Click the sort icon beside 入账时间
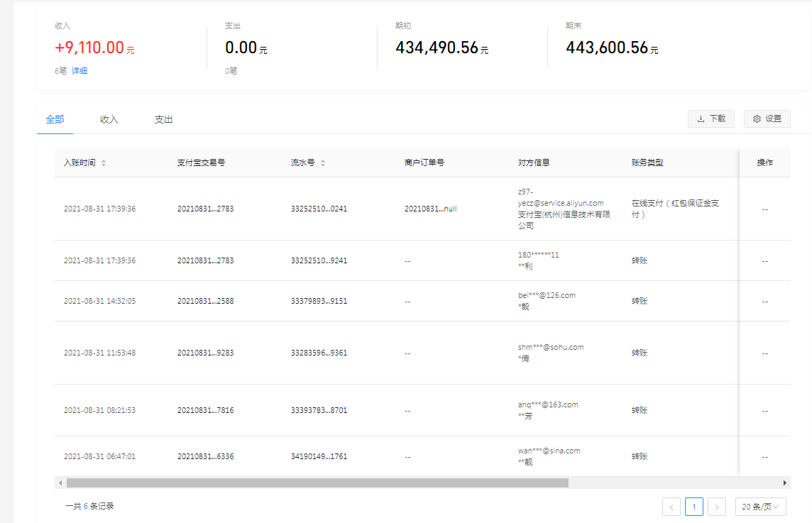The image size is (812, 523). pos(104,163)
